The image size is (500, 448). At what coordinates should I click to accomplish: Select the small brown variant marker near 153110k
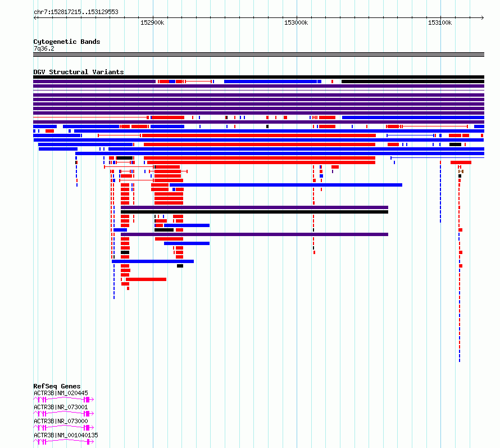(x=461, y=171)
